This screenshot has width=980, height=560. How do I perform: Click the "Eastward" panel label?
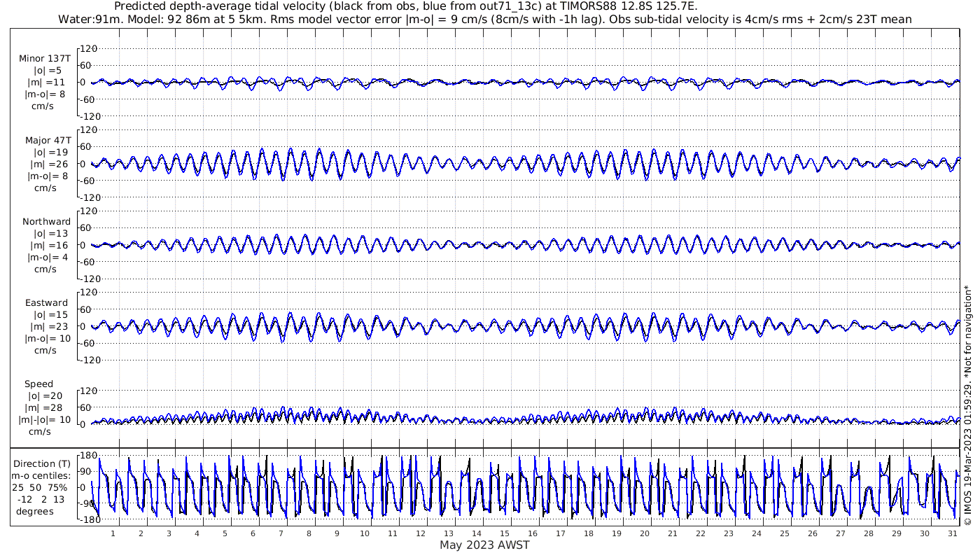(47, 303)
